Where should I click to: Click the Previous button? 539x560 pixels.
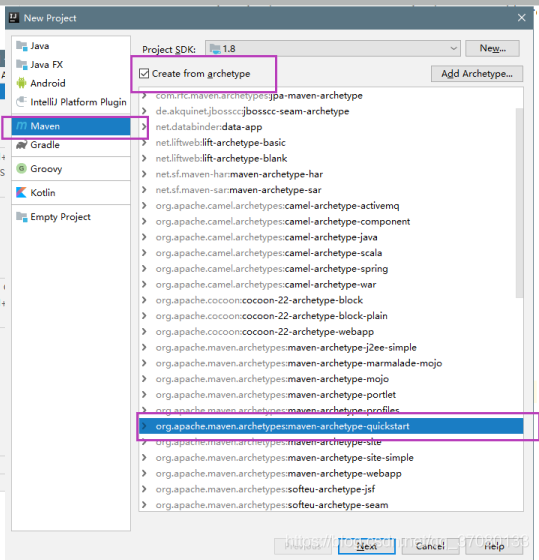click(303, 546)
